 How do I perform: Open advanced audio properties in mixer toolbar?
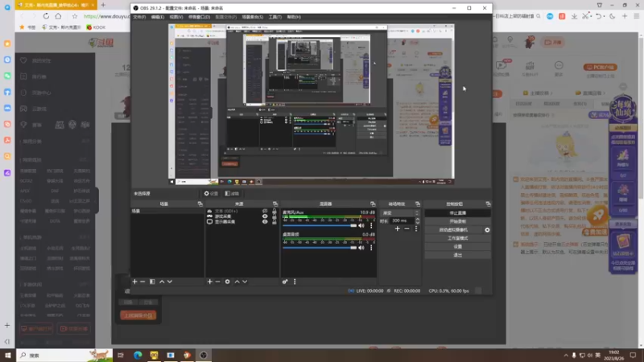tap(285, 282)
